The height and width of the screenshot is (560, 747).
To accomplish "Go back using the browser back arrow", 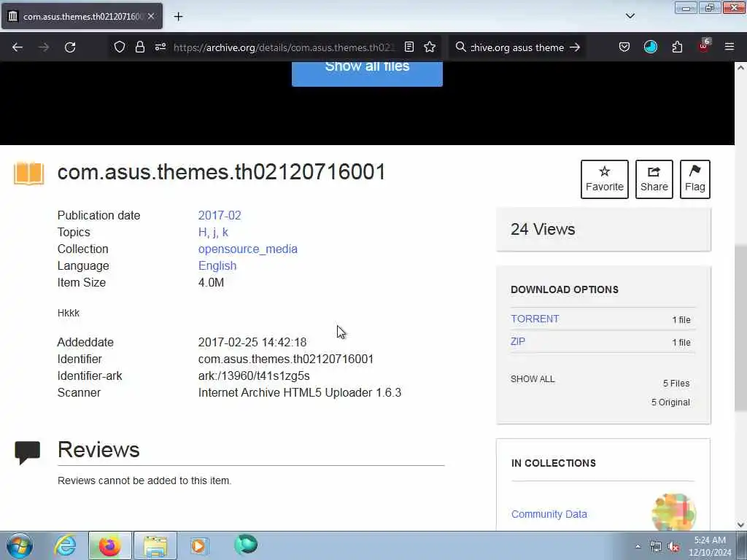I will tap(18, 47).
